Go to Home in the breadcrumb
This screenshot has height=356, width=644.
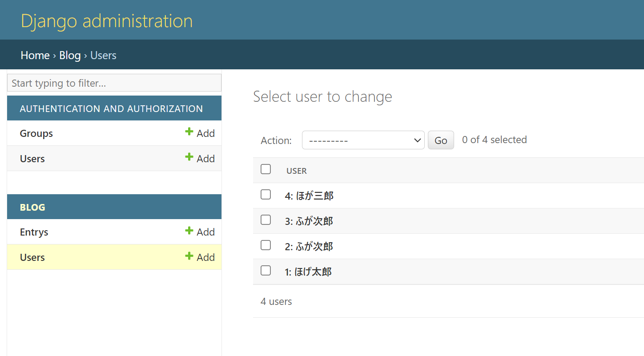point(35,55)
